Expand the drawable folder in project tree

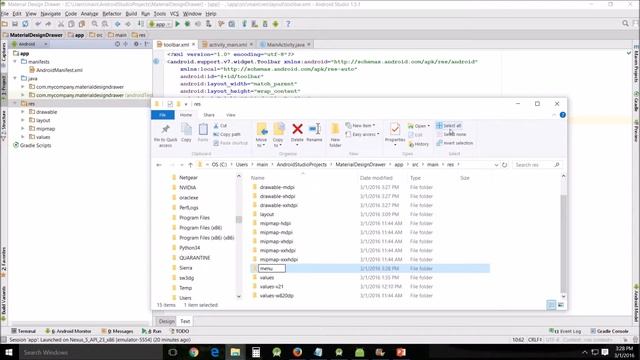23,112
